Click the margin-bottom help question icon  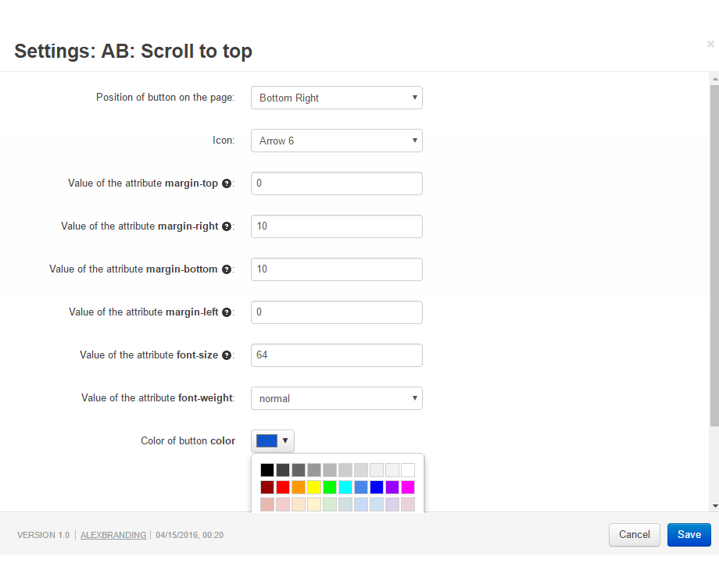(x=227, y=269)
